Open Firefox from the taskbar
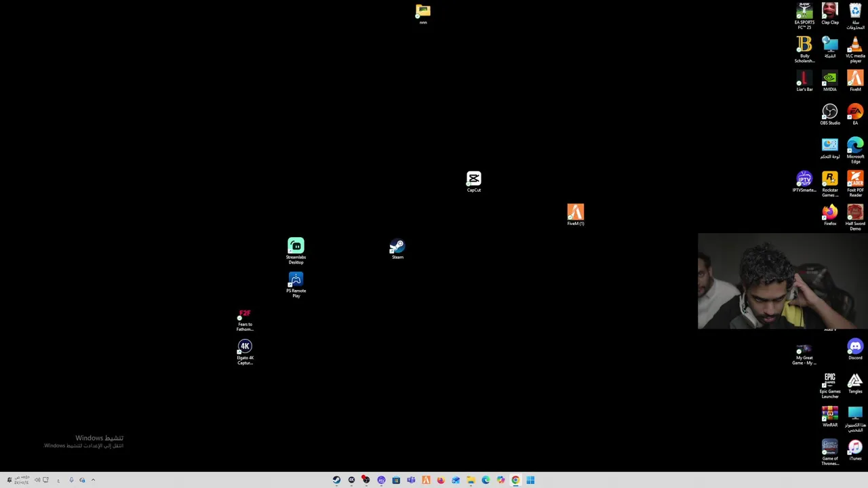The image size is (868, 488). [x=441, y=480]
